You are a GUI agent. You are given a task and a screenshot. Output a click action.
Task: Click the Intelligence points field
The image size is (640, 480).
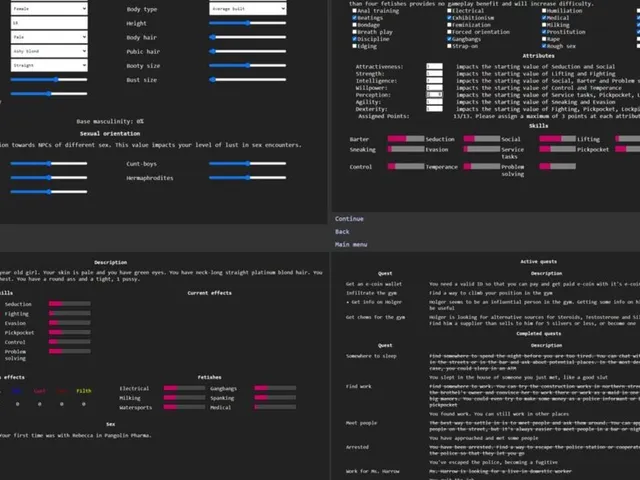click(x=434, y=80)
